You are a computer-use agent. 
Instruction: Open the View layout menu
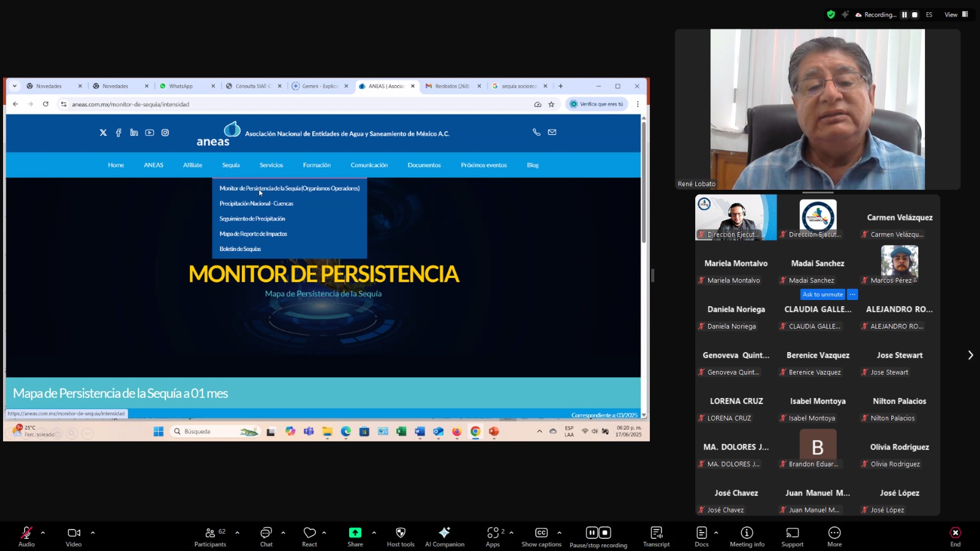coord(956,15)
